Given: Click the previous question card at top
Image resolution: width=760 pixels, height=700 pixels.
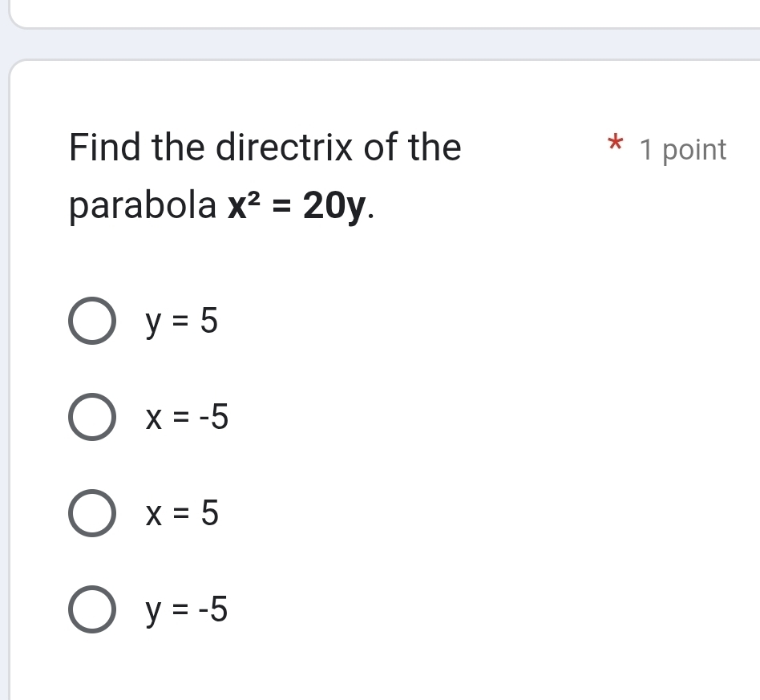Looking at the screenshot, I should pyautogui.click(x=385, y=13).
